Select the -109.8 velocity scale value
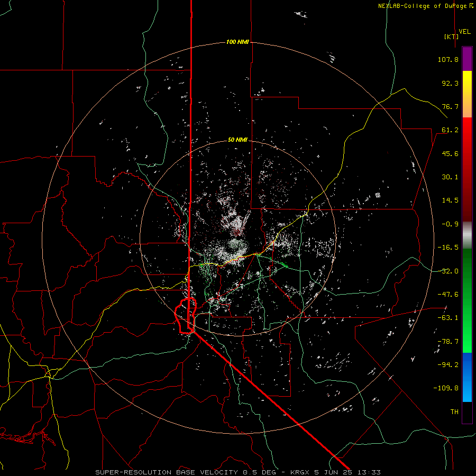This screenshot has width=476, height=476. point(446,388)
